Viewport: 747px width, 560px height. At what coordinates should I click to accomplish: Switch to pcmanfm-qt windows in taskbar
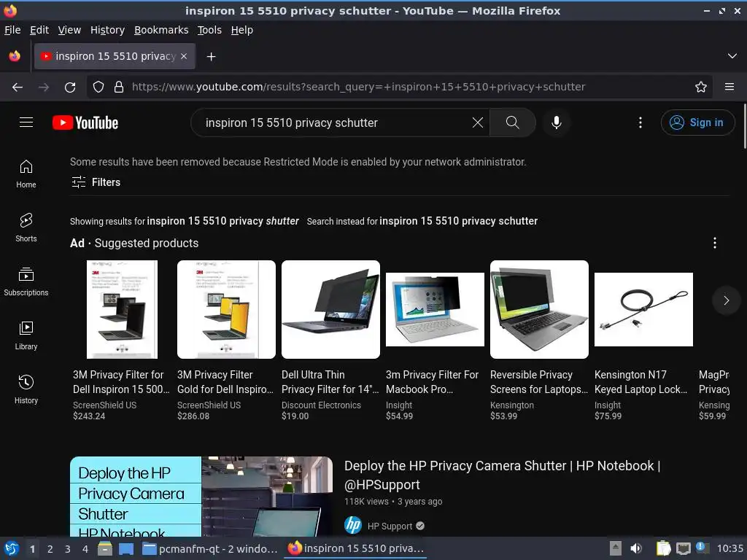[x=210, y=548]
